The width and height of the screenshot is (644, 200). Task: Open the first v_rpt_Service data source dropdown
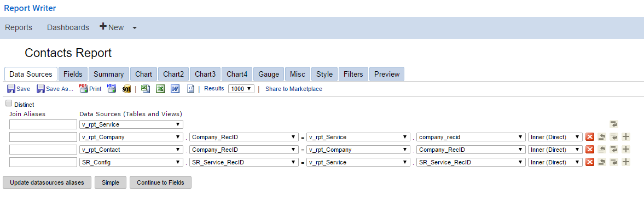coord(131,124)
